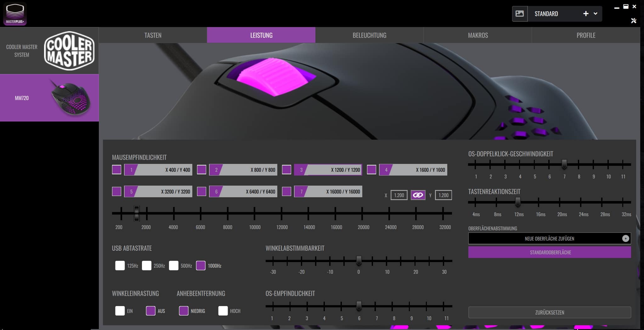The width and height of the screenshot is (644, 330).
Task: Click the profile image icon beside STANDARD
Action: 520,14
